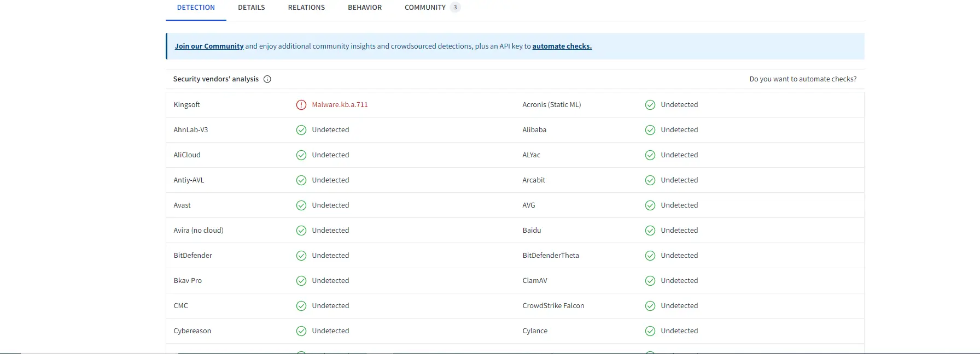
Task: Select the ClamAV vendor name
Action: click(x=535, y=281)
